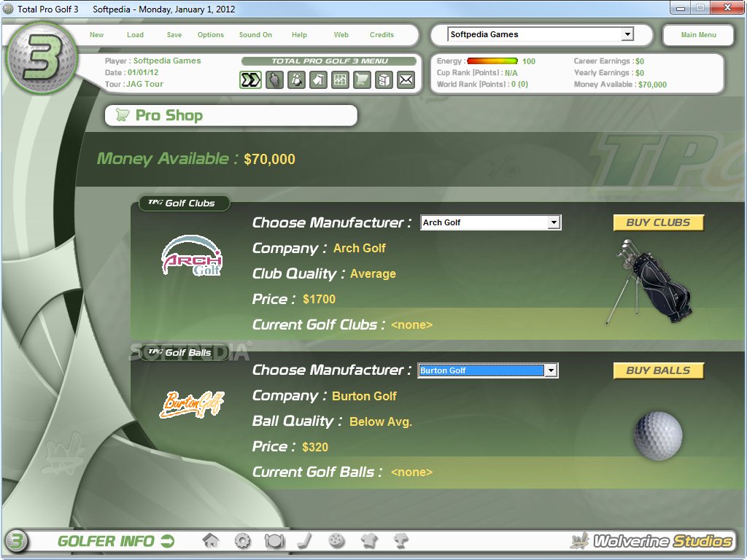
Task: Open the golfer figure menu icon
Action: tap(274, 80)
